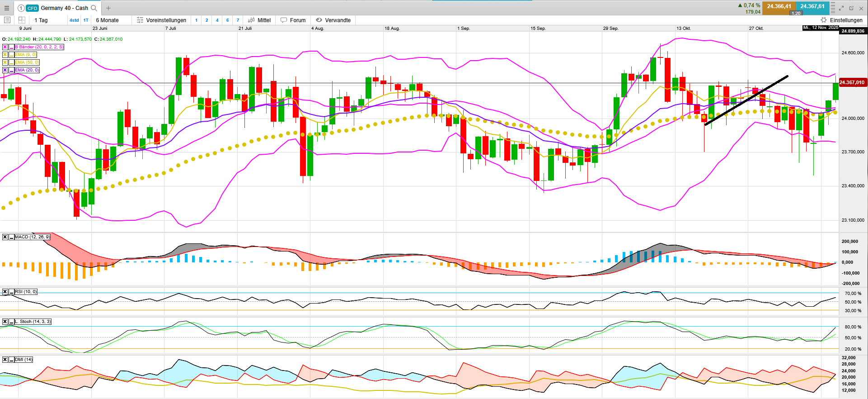Pop the chart out into a new window
This screenshot has height=399, width=868.
[x=851, y=8]
